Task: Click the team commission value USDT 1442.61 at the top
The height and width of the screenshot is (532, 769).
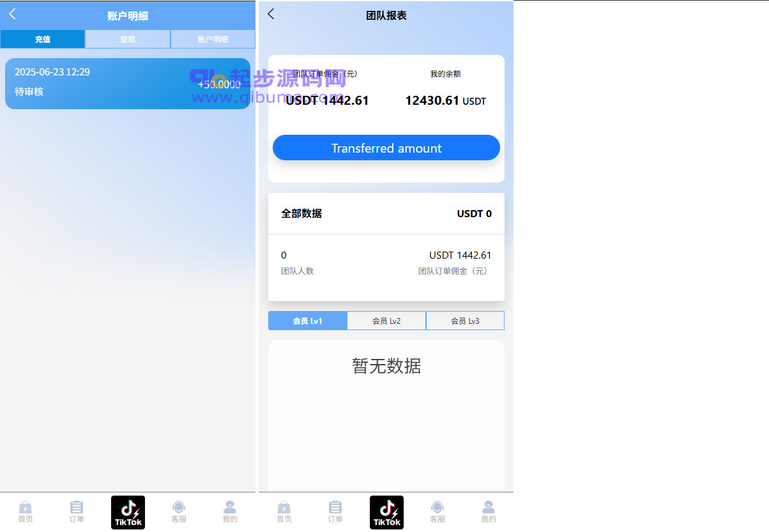Action: coord(327,100)
